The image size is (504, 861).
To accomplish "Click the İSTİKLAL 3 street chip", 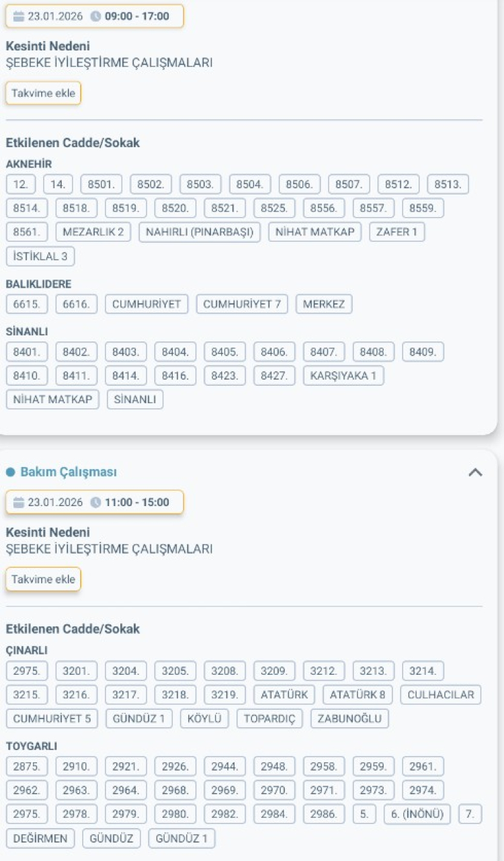I will pos(40,256).
